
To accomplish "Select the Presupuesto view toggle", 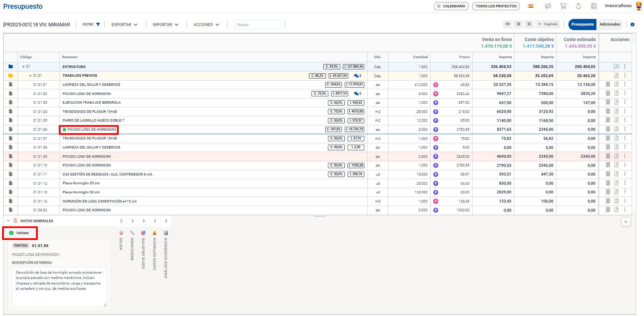I will [582, 24].
